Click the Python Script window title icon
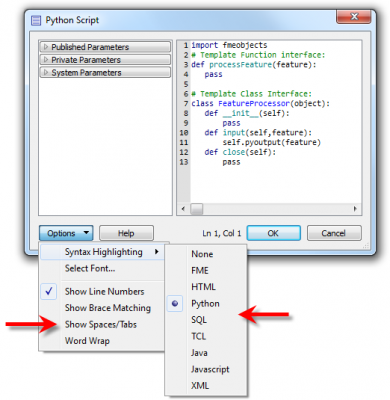 (36, 20)
